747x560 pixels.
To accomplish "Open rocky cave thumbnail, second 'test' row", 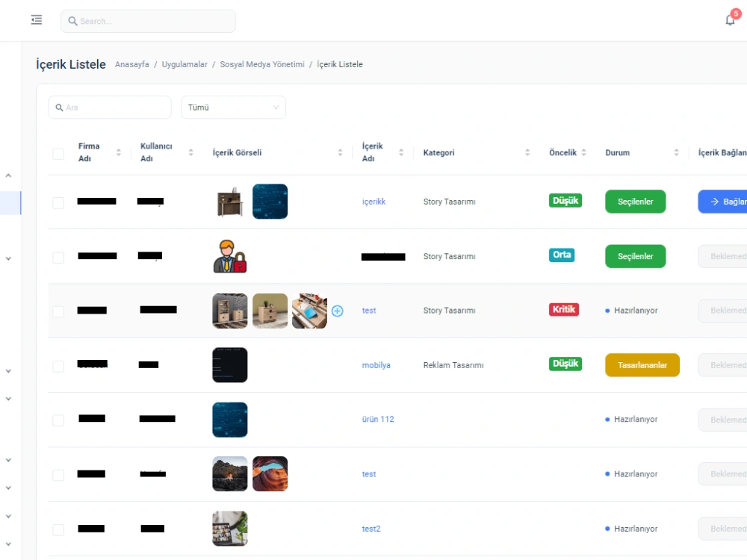I will (x=230, y=474).
